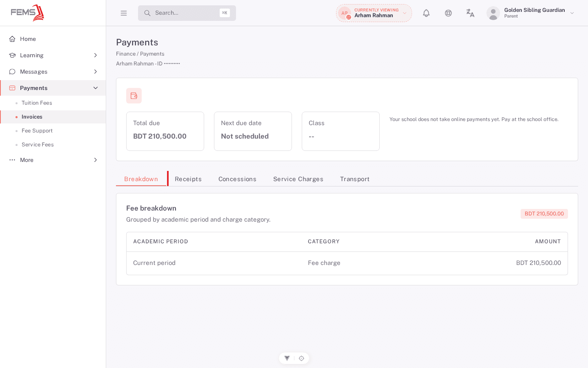
Task: Click the Messages chat bubble icon
Action: coord(12,72)
